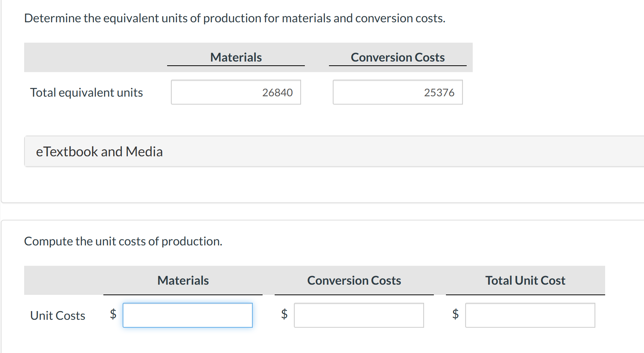644x353 pixels.
Task: Click the Materials unit cost input
Action: pos(188,315)
